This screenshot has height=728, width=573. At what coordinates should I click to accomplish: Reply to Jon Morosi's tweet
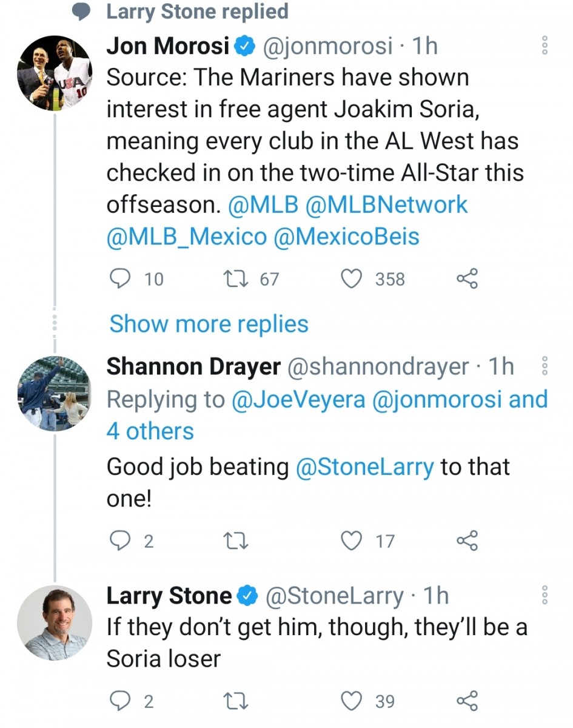pos(121,279)
